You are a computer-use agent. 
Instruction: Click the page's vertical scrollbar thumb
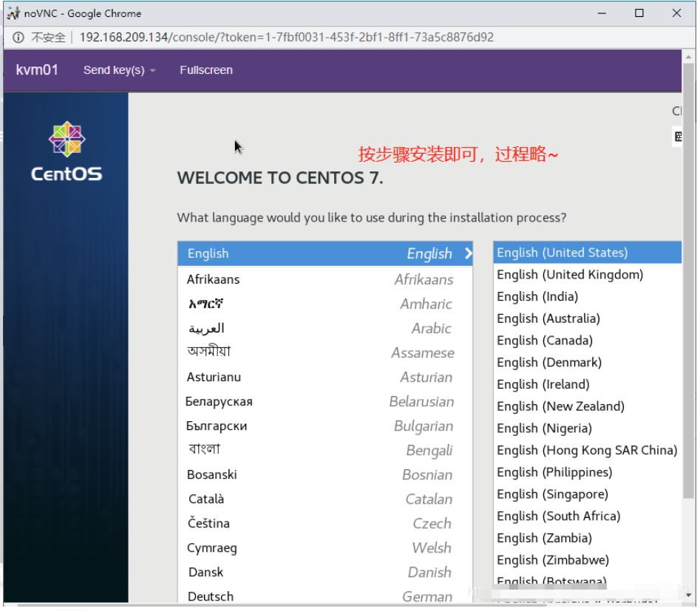(x=688, y=281)
